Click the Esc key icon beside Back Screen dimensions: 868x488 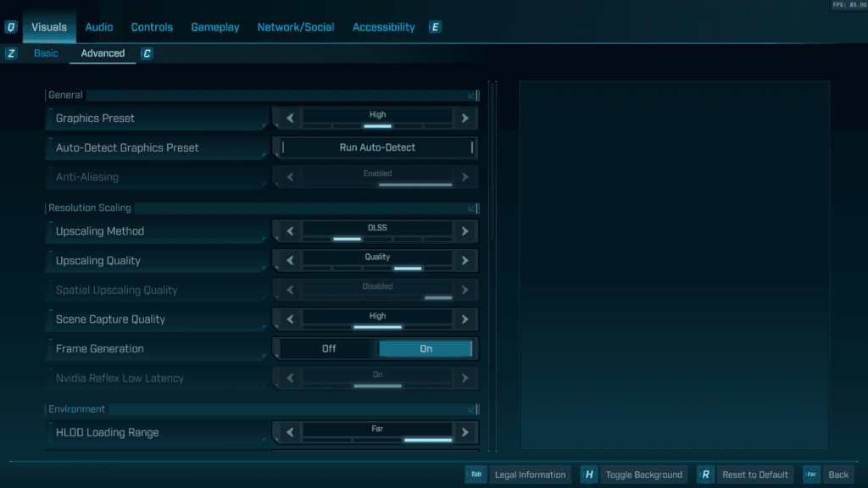[x=812, y=474]
